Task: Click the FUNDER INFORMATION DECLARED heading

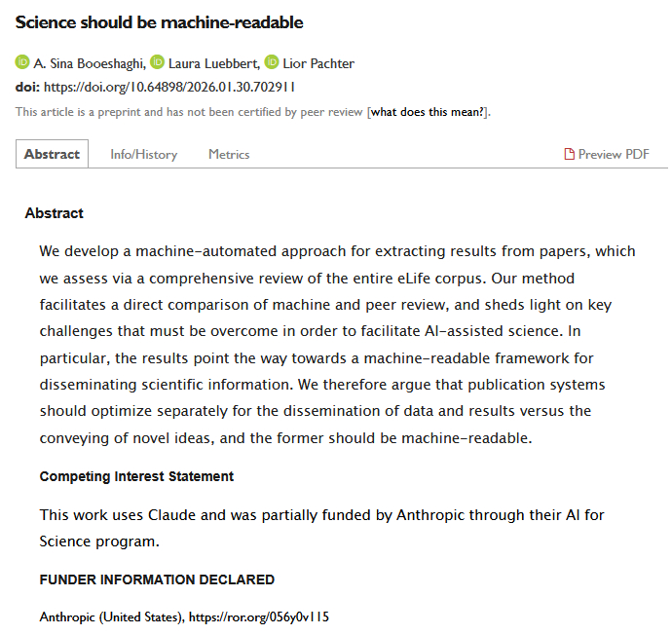Action: click(x=157, y=579)
